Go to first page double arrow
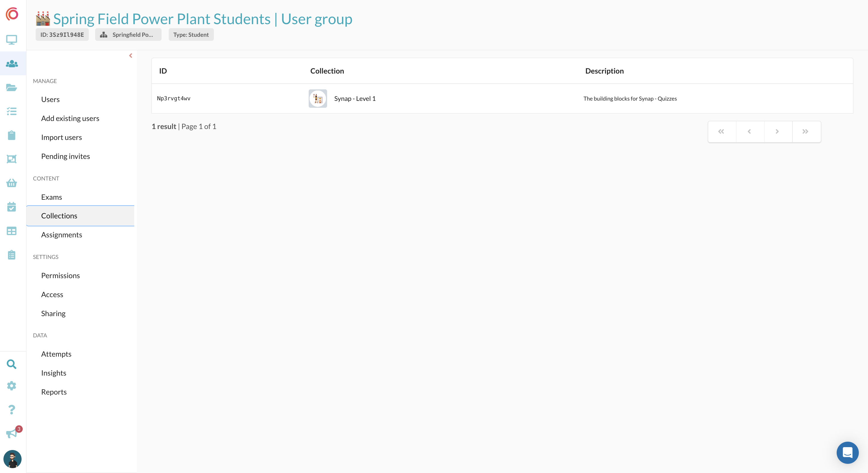Viewport: 868px width, 473px height. [x=721, y=131]
